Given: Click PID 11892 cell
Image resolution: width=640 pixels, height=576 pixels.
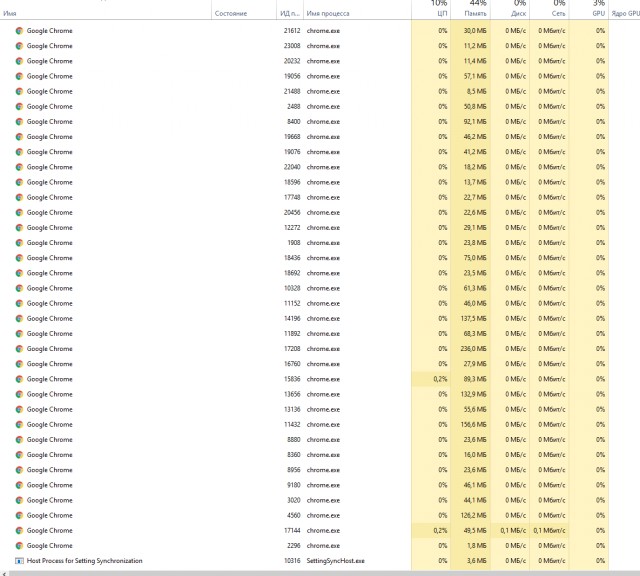Looking at the screenshot, I should point(292,334).
